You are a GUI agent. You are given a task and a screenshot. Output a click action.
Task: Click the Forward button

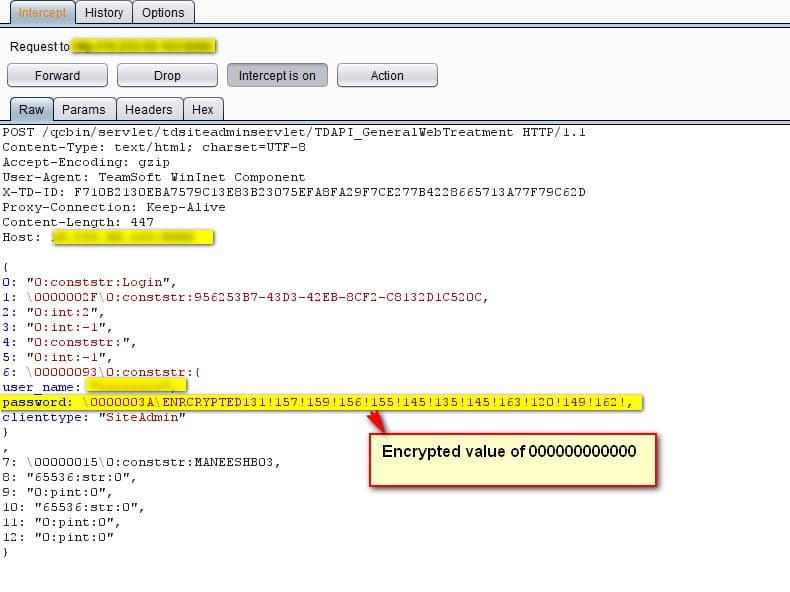pyautogui.click(x=57, y=76)
